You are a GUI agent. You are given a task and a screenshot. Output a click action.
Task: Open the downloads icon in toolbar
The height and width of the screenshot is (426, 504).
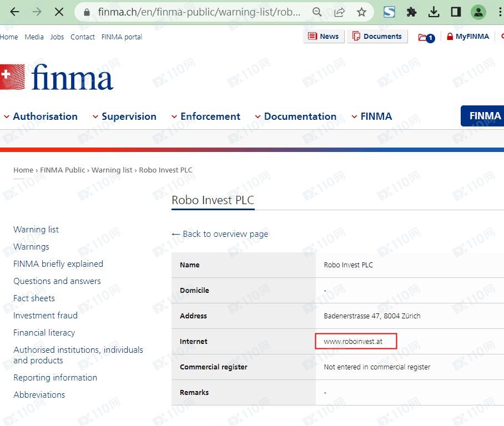[434, 12]
